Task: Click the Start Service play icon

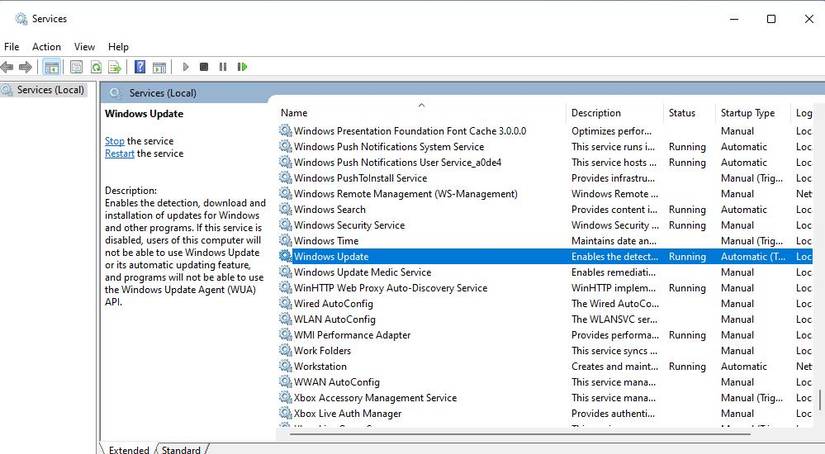Action: click(x=185, y=67)
